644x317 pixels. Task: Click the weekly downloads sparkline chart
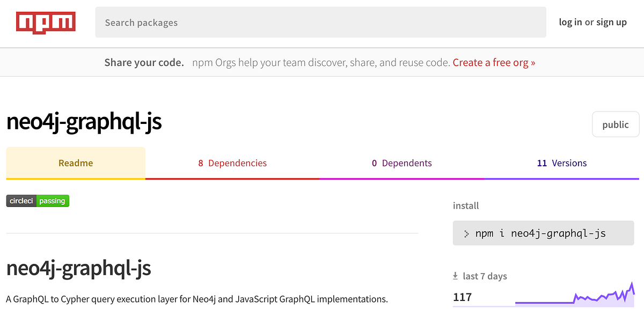click(575, 295)
